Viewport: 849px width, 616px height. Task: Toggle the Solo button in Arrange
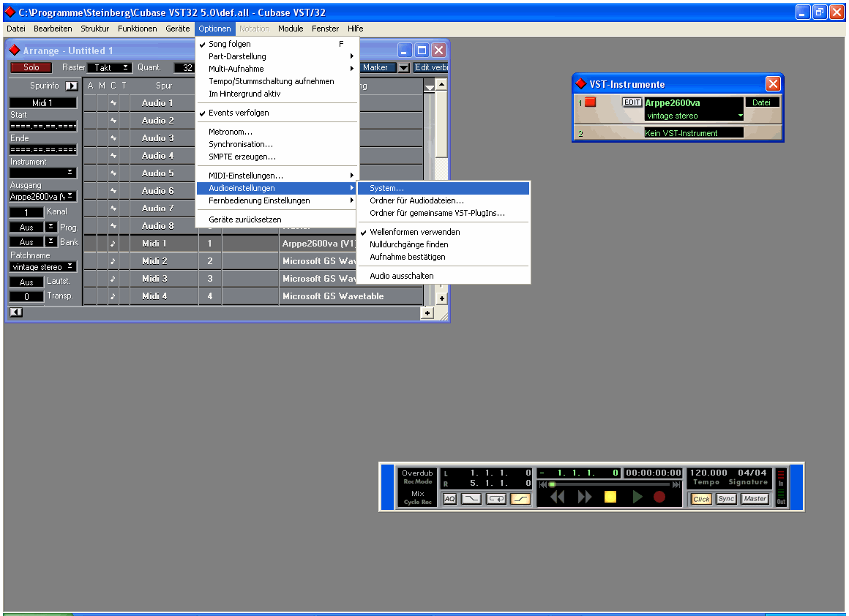[x=31, y=67]
